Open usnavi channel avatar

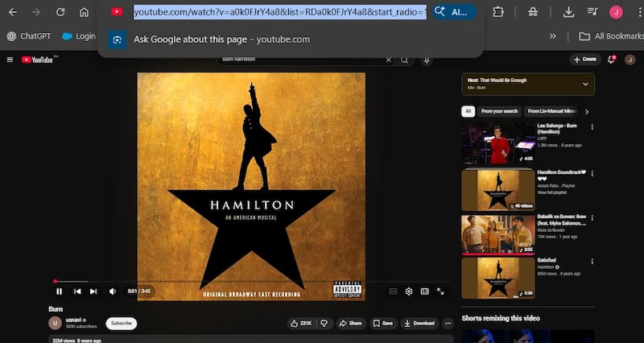pos(55,323)
